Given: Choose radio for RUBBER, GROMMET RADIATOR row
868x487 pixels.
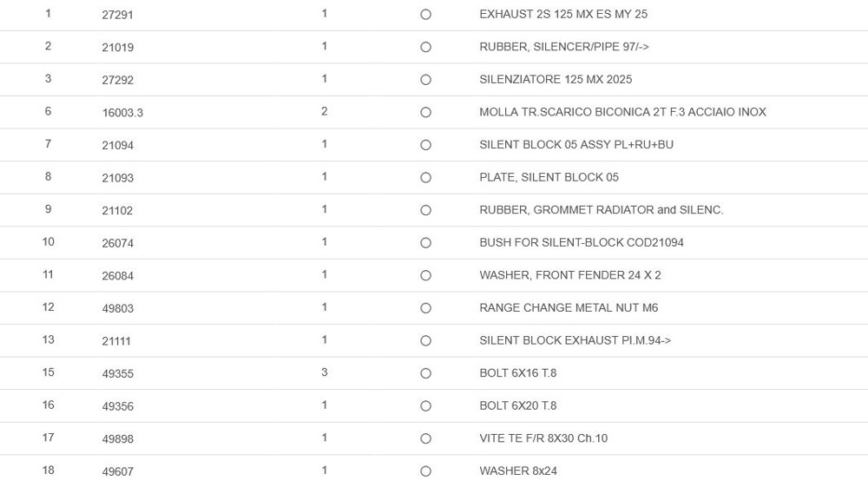Looking at the screenshot, I should 425,210.
